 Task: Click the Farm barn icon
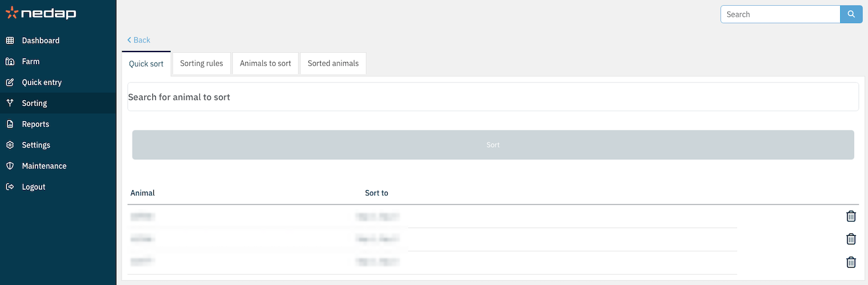point(10,61)
